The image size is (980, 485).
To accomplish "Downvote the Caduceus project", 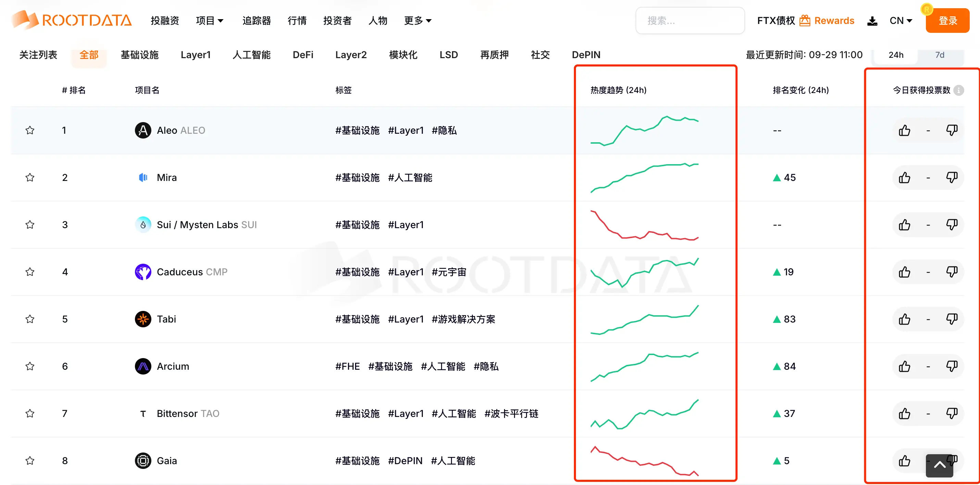I will 952,272.
